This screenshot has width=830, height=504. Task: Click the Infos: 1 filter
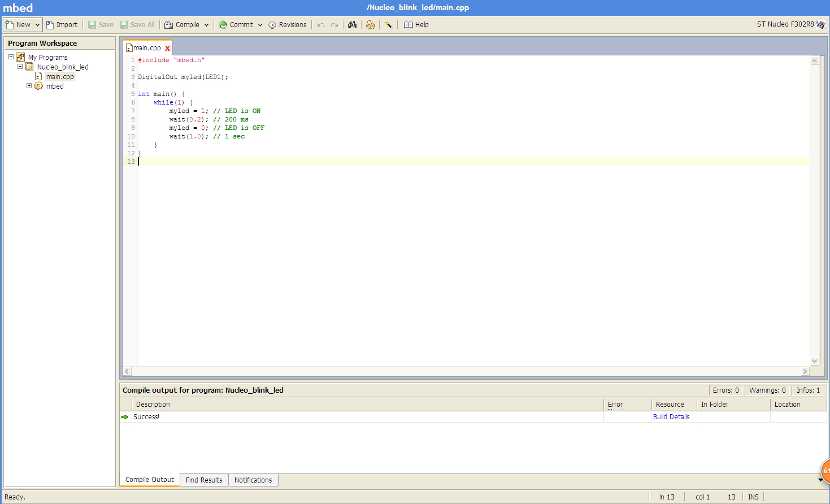click(808, 390)
